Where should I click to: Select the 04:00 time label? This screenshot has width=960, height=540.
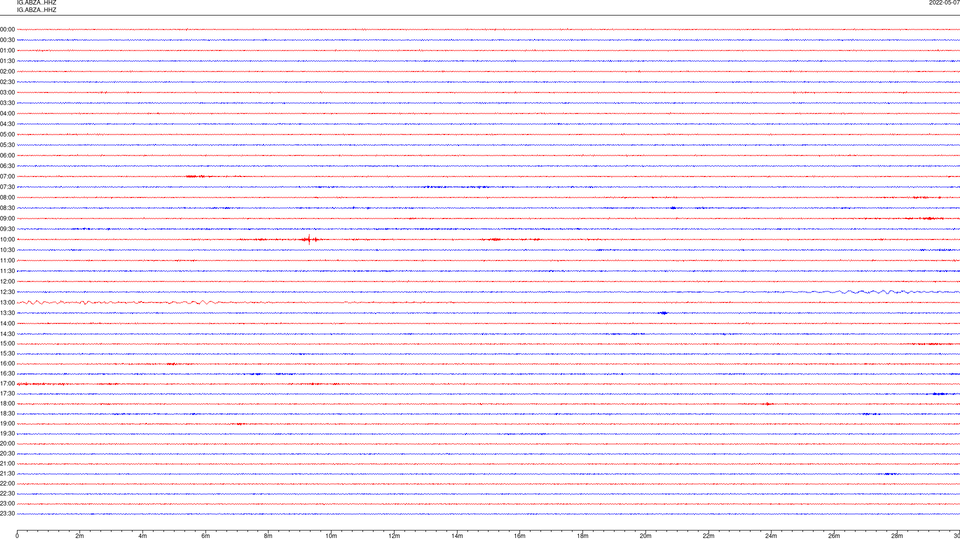click(x=7, y=113)
